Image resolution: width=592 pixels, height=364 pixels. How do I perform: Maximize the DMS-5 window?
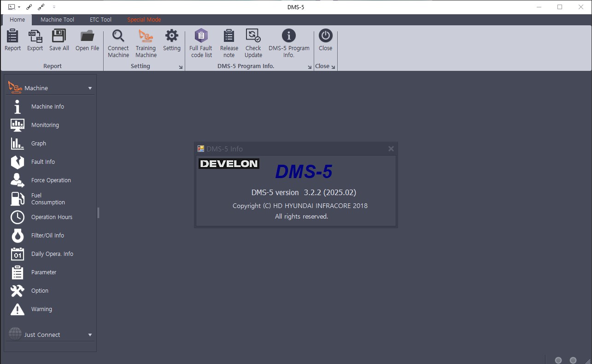[560, 7]
